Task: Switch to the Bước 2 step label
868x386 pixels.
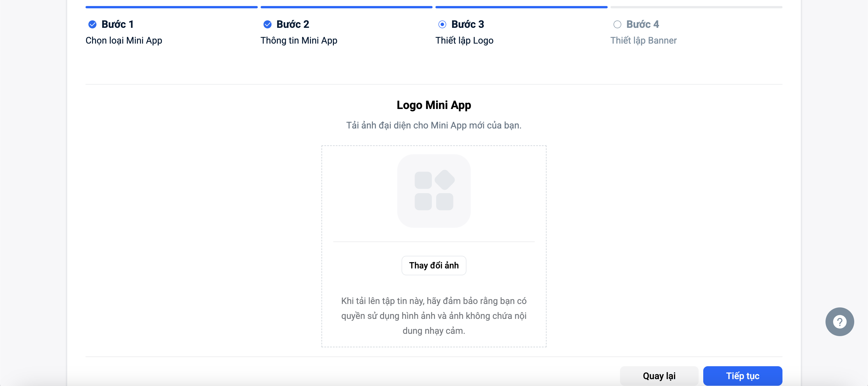Action: click(x=292, y=24)
